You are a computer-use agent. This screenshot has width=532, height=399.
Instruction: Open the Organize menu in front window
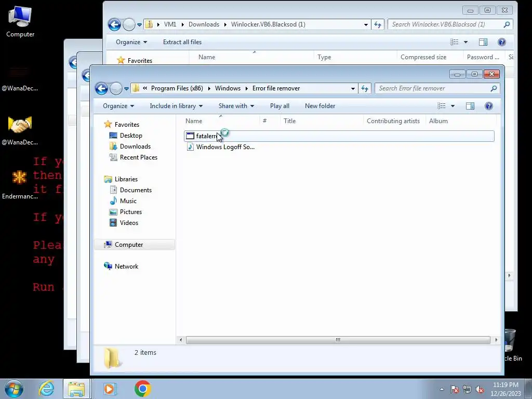click(118, 106)
